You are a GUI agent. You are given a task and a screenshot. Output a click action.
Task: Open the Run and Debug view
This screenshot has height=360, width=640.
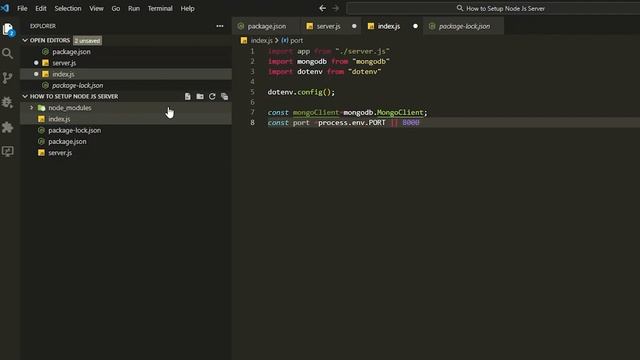pyautogui.click(x=7, y=102)
